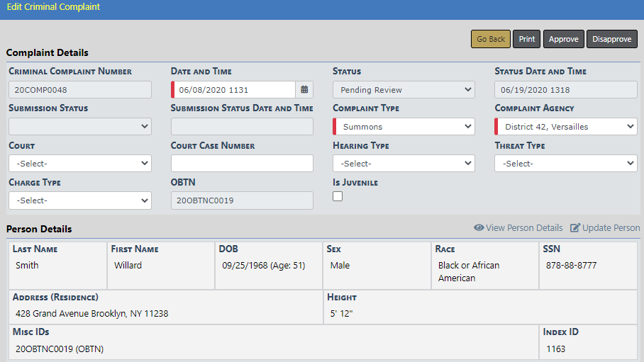Click the OBTN text field
Viewport: 644px width, 362px height.
242,200
